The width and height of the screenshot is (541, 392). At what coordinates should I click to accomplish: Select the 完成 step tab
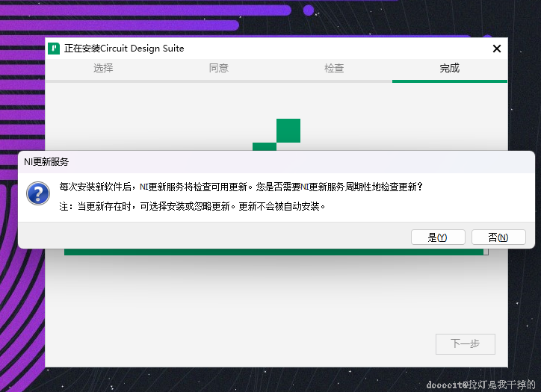[450, 68]
